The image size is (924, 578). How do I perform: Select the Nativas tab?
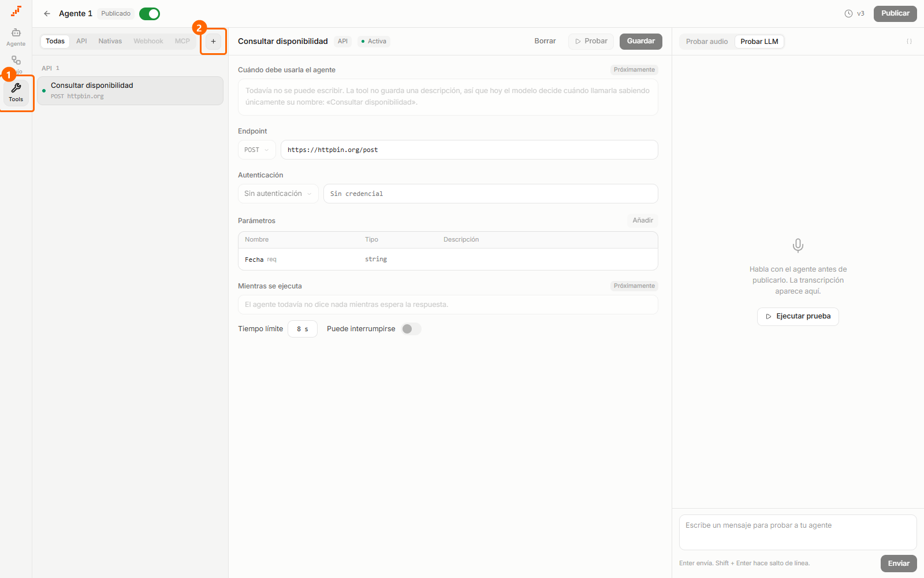click(x=110, y=41)
